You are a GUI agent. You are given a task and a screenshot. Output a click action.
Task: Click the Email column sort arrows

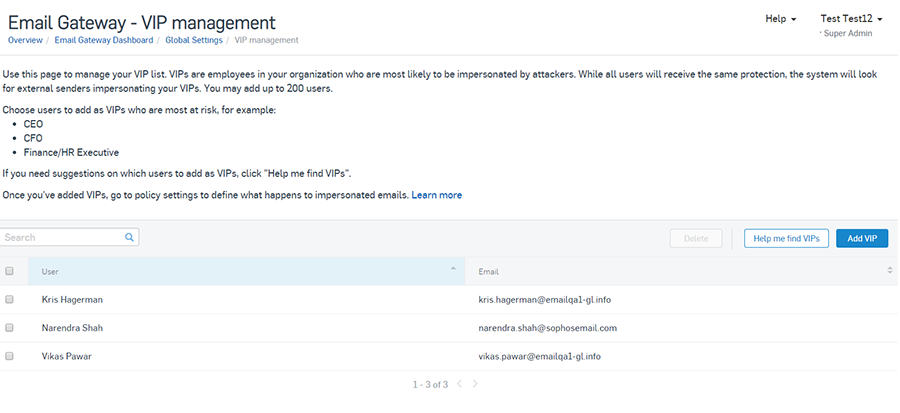pos(890,271)
